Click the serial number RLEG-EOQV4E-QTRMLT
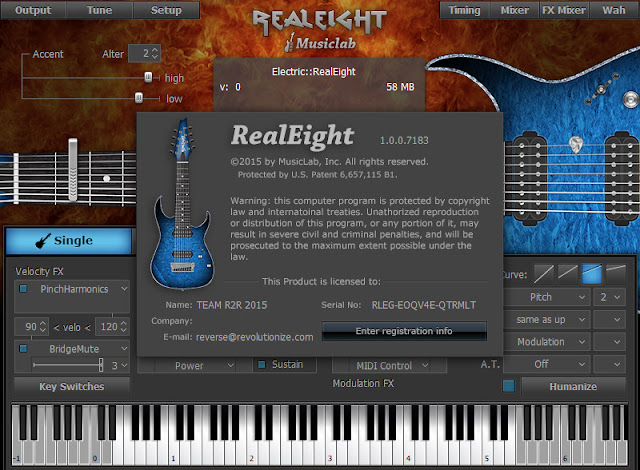Viewport: 640px width, 470px height. pyautogui.click(x=424, y=305)
